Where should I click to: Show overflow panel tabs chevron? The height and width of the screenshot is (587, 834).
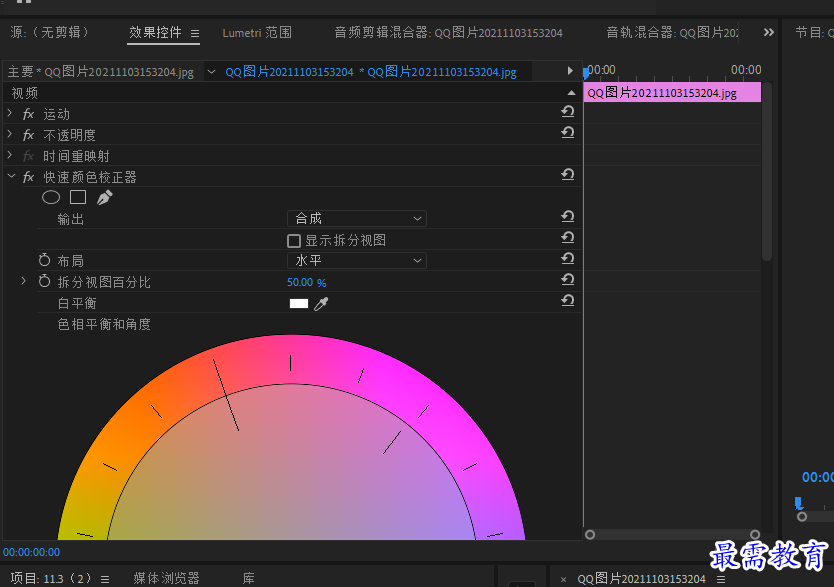point(769,32)
